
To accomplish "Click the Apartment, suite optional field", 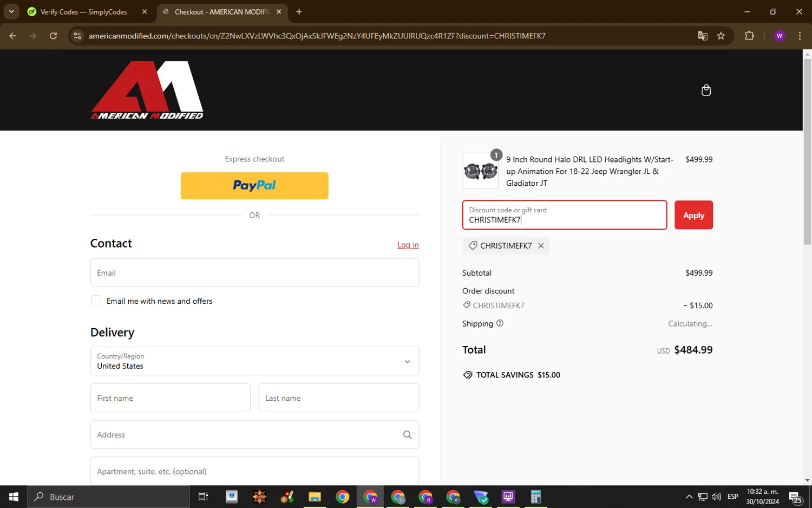I will tap(254, 471).
